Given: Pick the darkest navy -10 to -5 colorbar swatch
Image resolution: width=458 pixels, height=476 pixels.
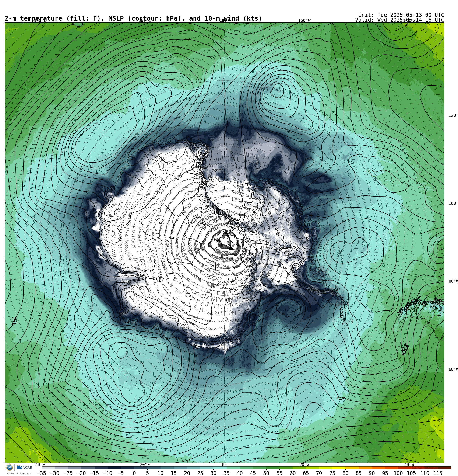Looking at the screenshot, I should (114, 468).
